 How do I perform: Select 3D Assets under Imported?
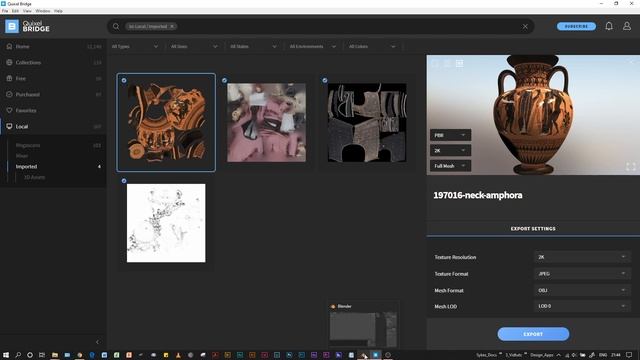34,177
